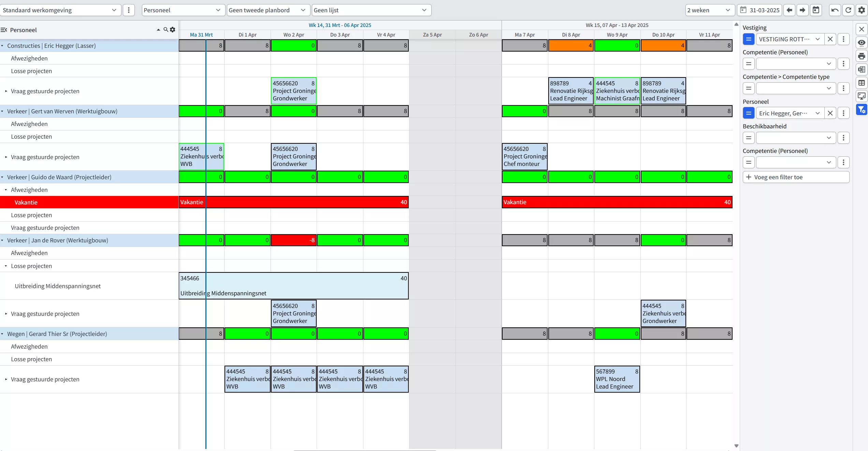Toggle the Vestiging filter equals button
868x451 pixels.
coord(749,39)
